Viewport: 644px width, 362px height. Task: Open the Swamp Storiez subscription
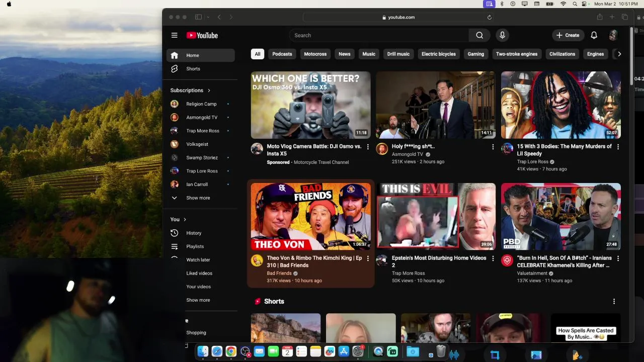pos(201,157)
